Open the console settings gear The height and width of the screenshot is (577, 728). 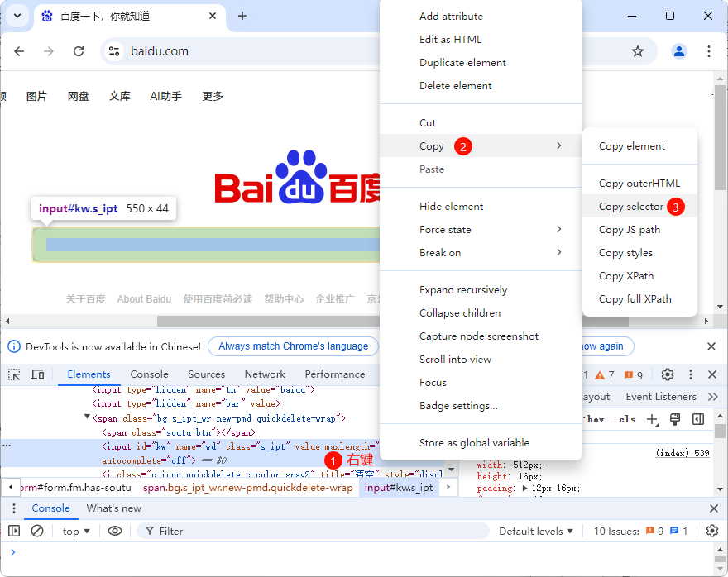tap(711, 531)
